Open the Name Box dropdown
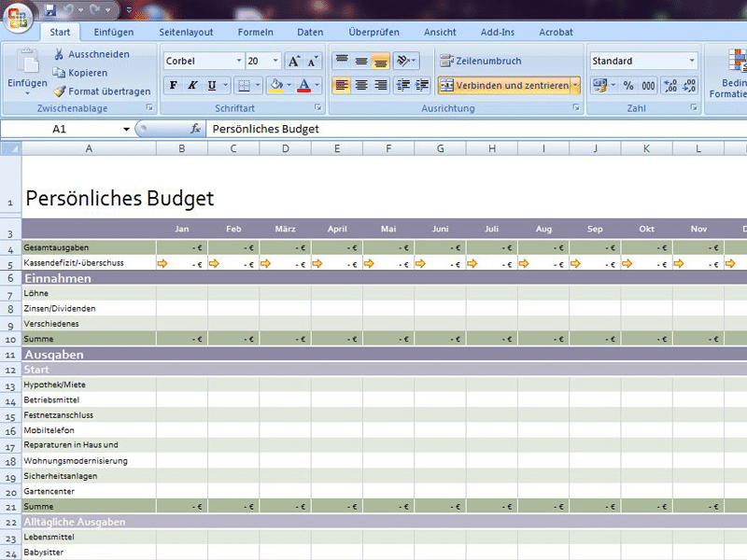This screenshot has height=560, width=747. click(126, 129)
